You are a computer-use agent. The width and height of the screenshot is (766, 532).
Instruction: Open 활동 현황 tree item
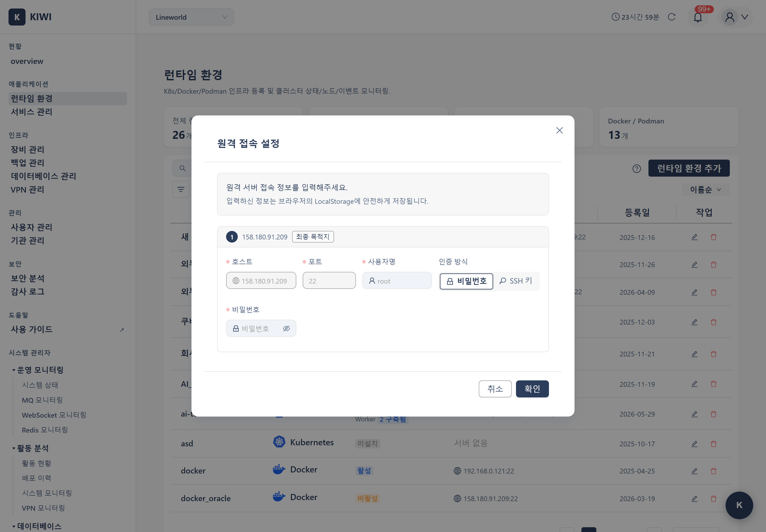pyautogui.click(x=37, y=463)
